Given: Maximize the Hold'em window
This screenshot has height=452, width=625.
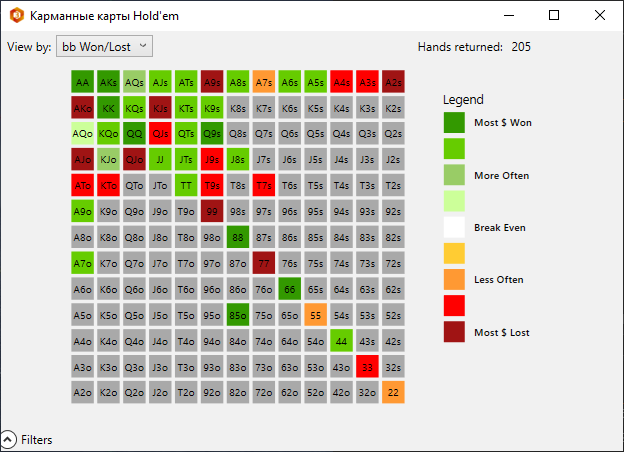Looking at the screenshot, I should pyautogui.click(x=554, y=16).
